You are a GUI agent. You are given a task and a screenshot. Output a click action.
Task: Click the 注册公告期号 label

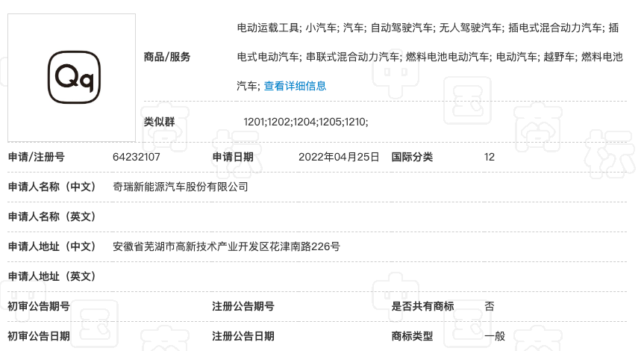coord(243,306)
